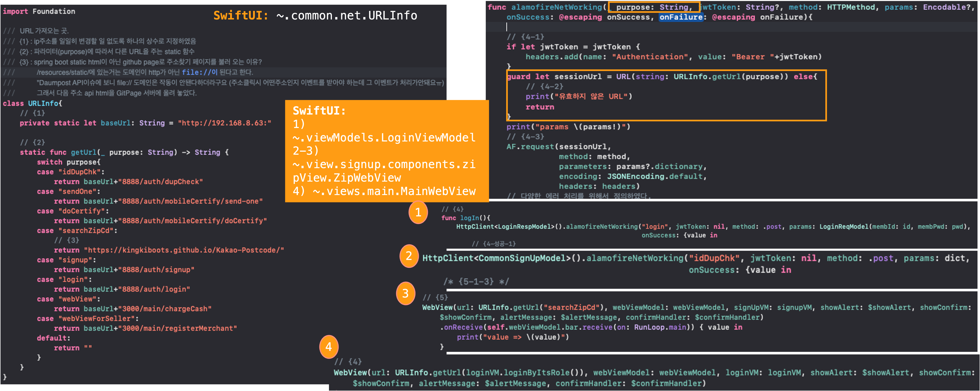
Task: Click the case "idDupChk" line in URLInfo
Action: [x=70, y=172]
